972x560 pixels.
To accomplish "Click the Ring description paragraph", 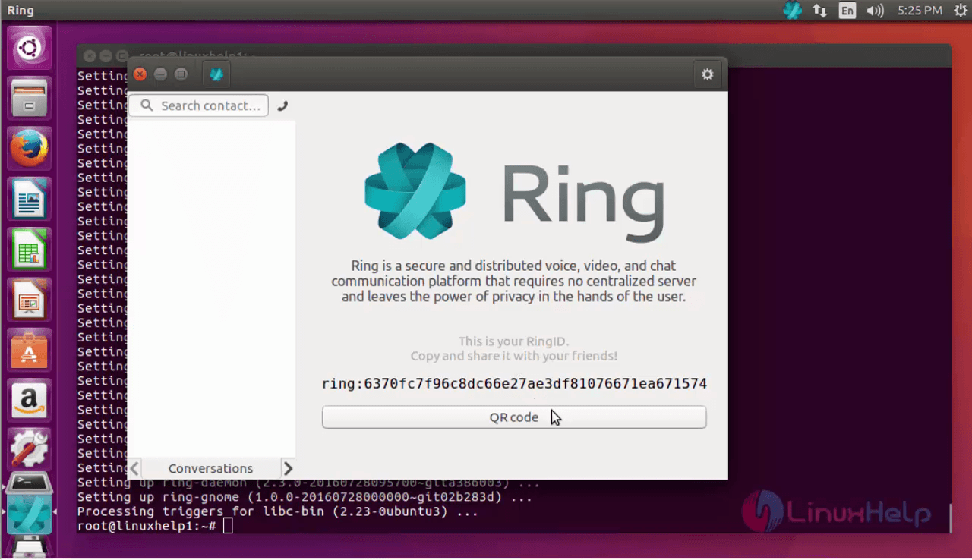I will (x=514, y=281).
